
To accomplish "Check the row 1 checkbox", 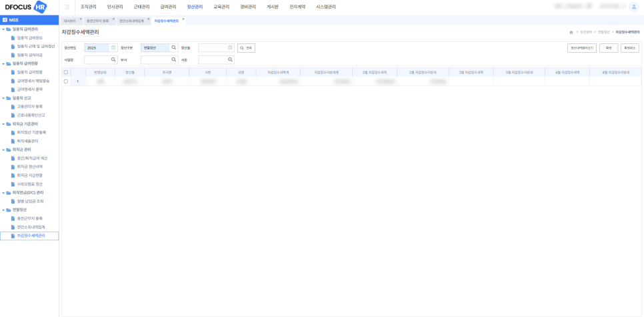I will (66, 81).
